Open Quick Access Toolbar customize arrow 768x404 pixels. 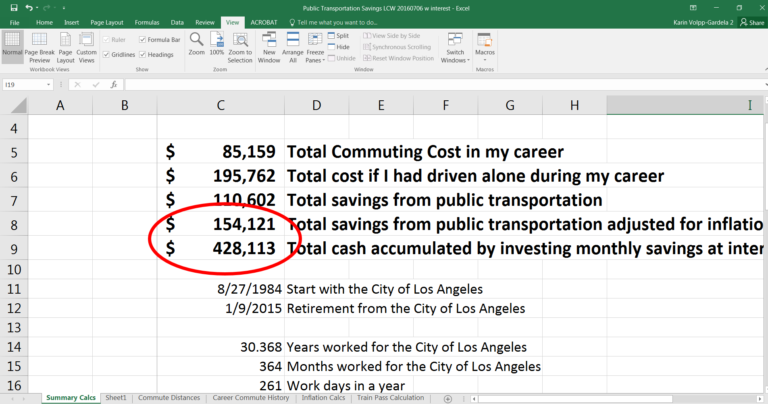click(64, 8)
